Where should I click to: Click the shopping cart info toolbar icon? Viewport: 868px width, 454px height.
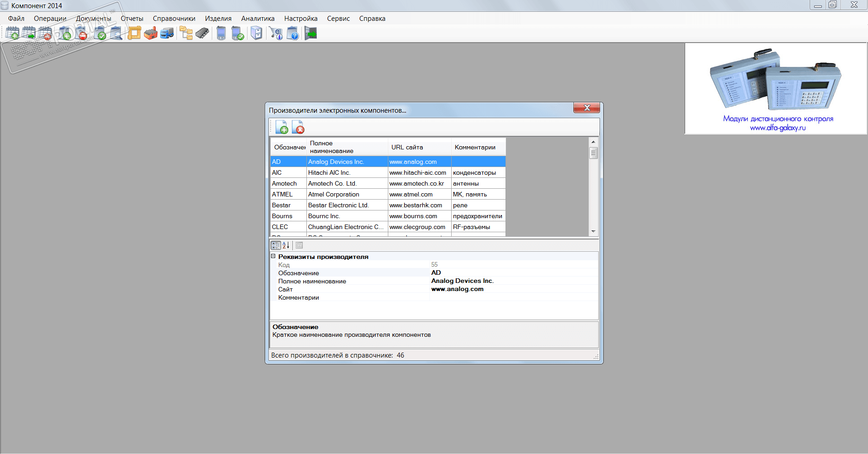point(276,33)
